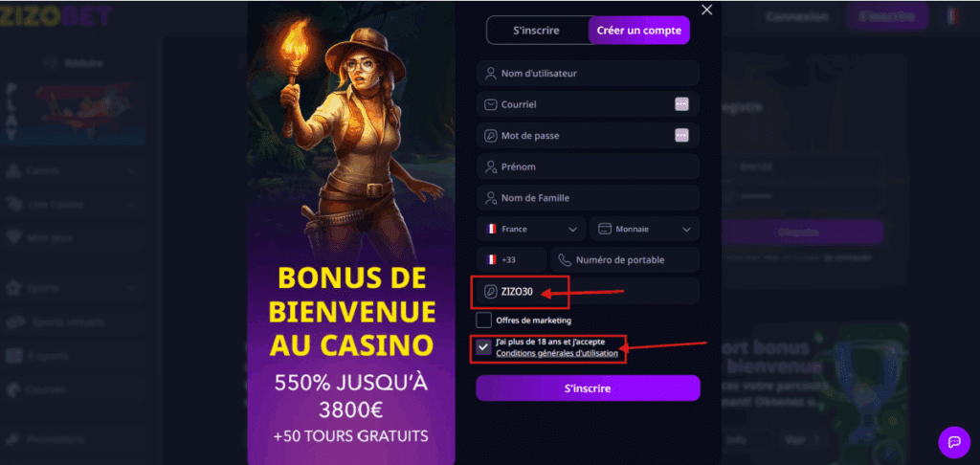Viewport: 980px width, 465px height.
Task: Click the Courriel autofill icon
Action: tap(681, 104)
